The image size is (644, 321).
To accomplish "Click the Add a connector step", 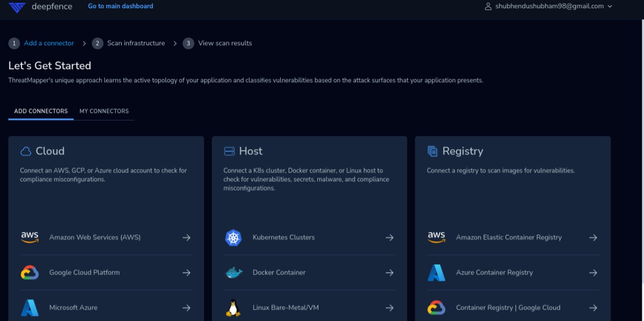I will point(49,43).
